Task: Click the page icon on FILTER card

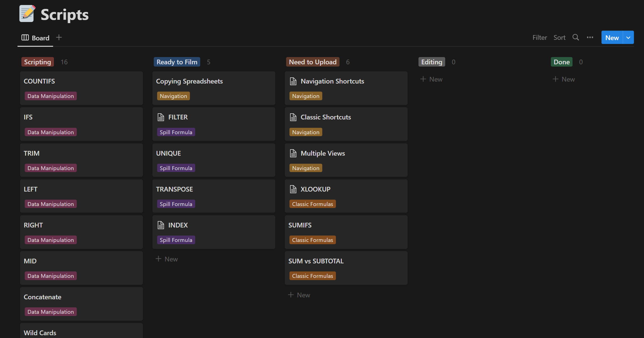Action: tap(161, 117)
